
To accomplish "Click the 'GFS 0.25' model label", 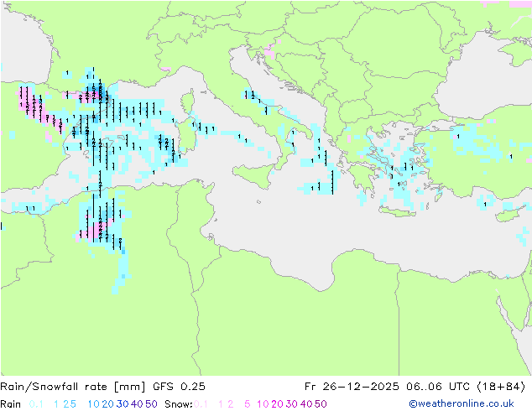I will pyautogui.click(x=179, y=387).
